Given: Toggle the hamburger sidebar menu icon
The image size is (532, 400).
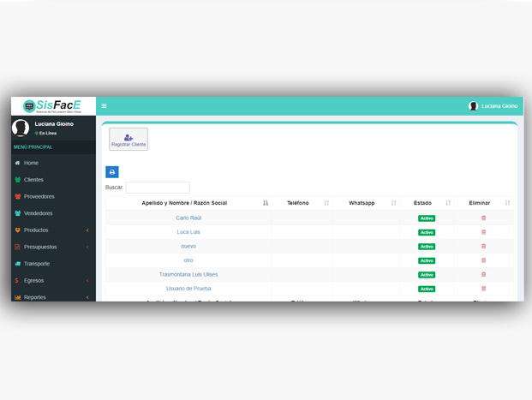Looking at the screenshot, I should (104, 106).
